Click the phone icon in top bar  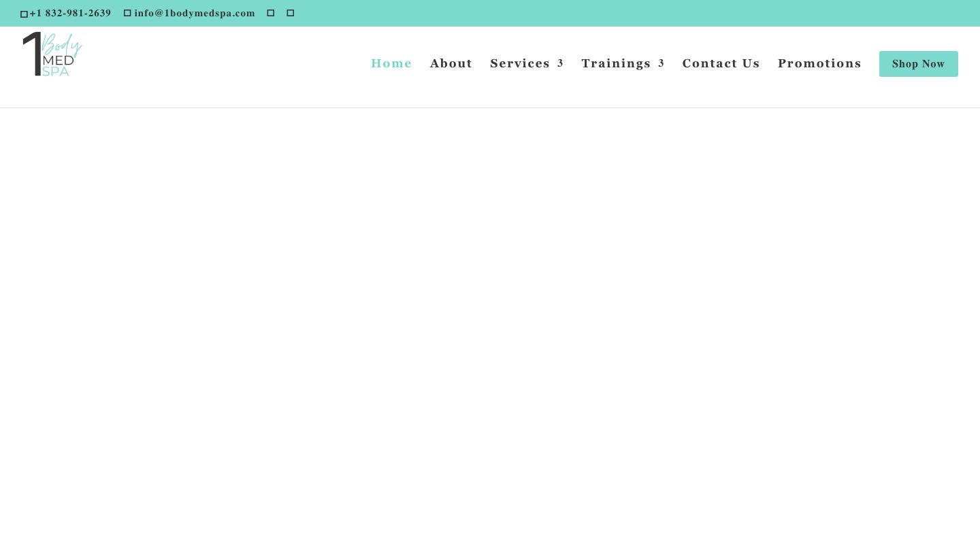point(24,14)
